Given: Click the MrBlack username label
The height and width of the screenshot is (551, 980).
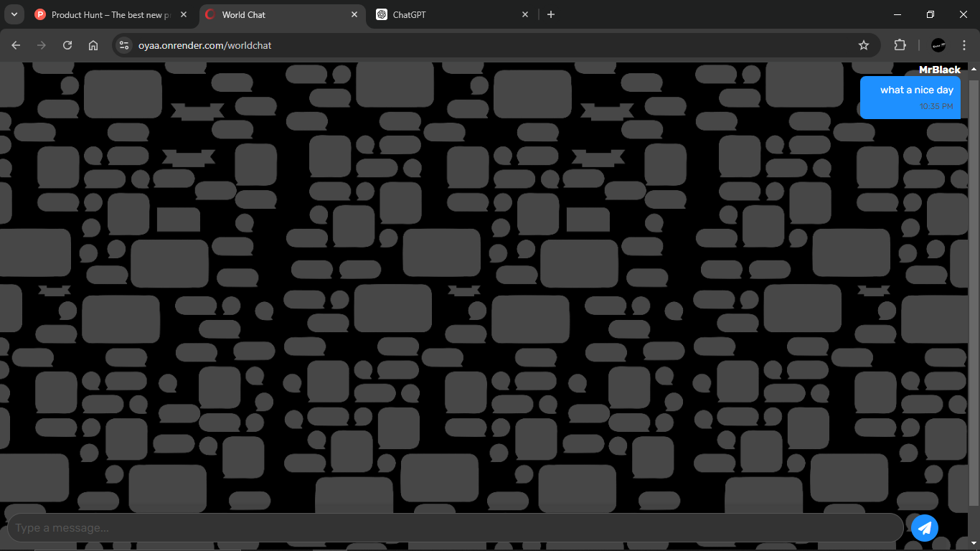Looking at the screenshot, I should [939, 70].
